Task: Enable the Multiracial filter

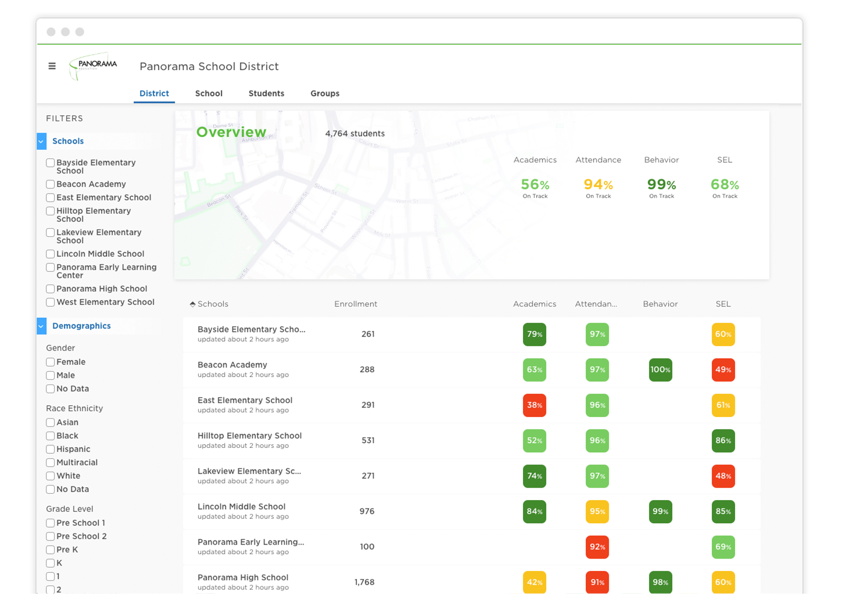Action: (x=51, y=463)
